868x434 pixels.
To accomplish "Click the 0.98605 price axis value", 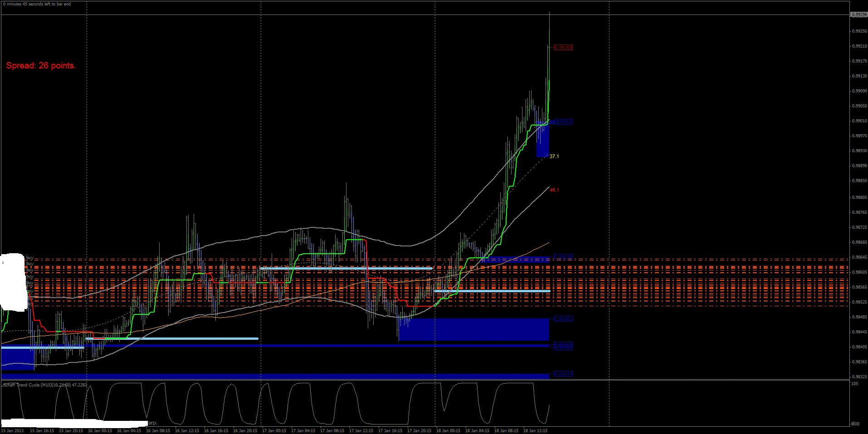I will pos(859,272).
